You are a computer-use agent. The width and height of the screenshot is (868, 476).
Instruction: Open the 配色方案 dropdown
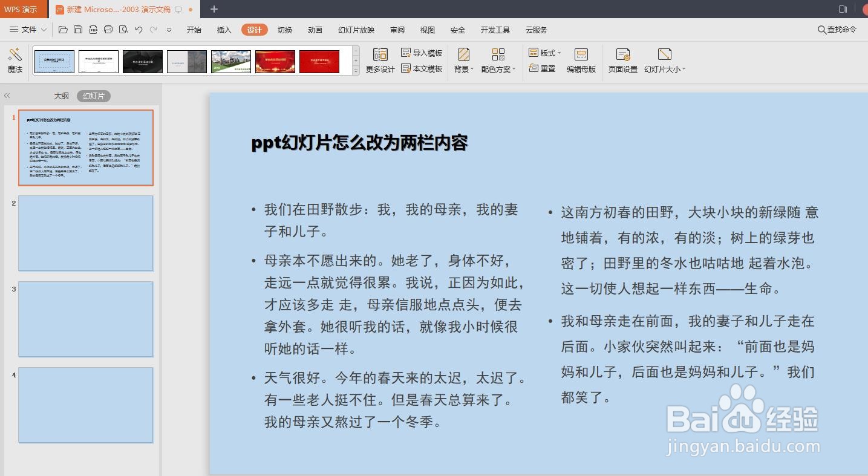[x=498, y=60]
